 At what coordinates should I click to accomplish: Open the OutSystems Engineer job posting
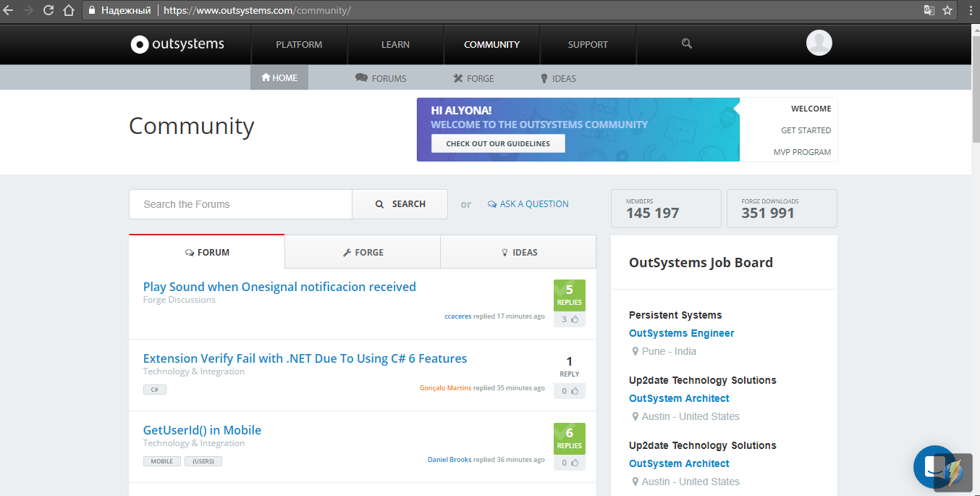[681, 333]
